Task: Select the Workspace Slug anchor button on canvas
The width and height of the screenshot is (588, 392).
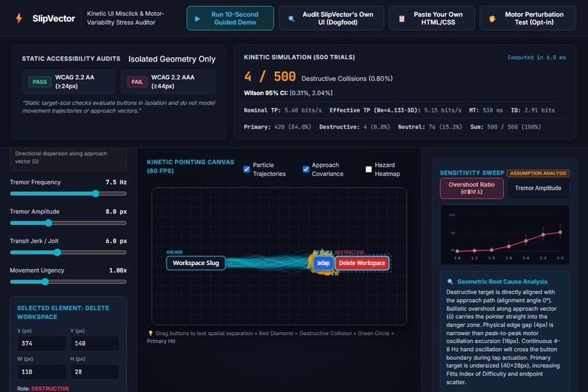Action: pyautogui.click(x=196, y=263)
